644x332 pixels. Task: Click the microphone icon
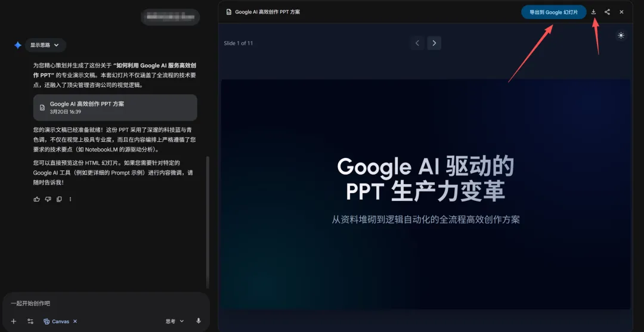199,321
